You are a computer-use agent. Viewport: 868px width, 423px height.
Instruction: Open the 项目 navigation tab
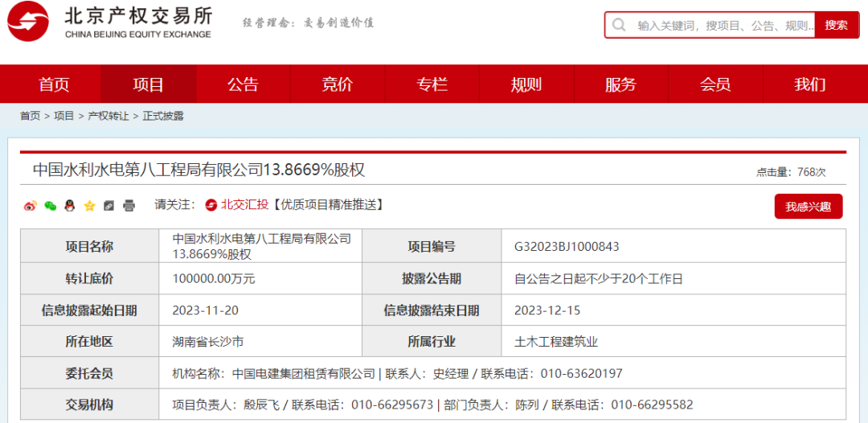149,84
